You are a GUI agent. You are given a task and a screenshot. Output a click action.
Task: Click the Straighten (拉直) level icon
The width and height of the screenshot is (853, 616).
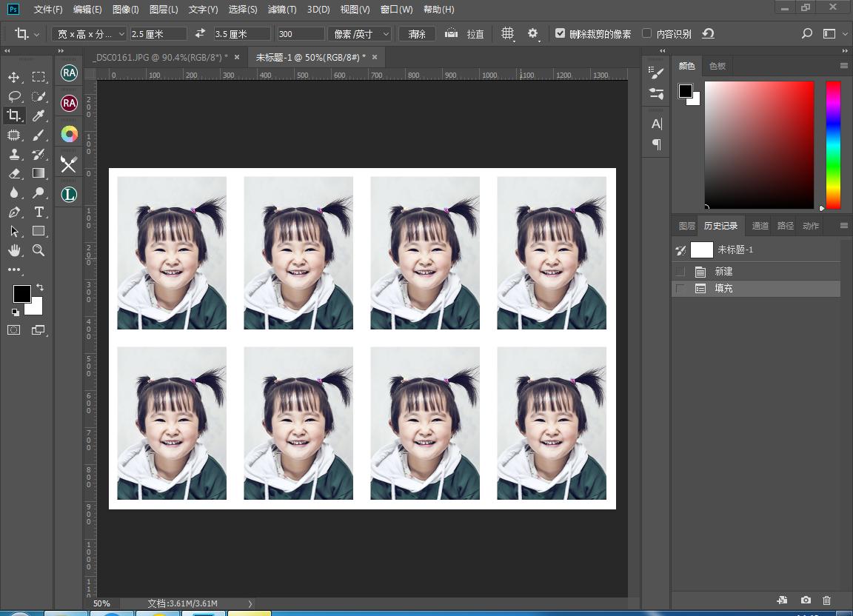(451, 34)
